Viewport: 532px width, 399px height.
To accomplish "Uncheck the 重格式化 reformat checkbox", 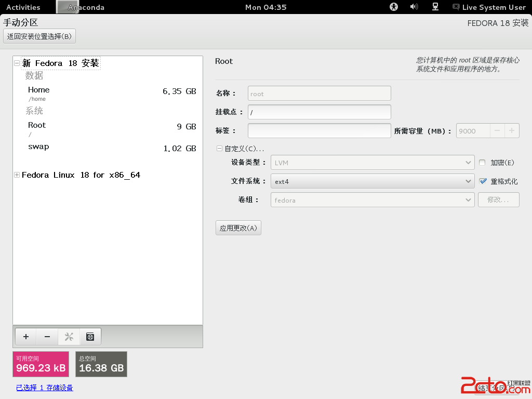I will pyautogui.click(x=483, y=181).
